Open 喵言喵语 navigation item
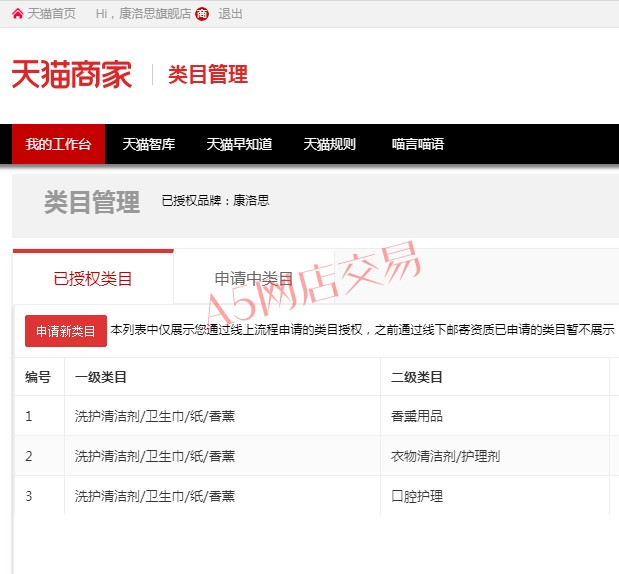 [418, 144]
